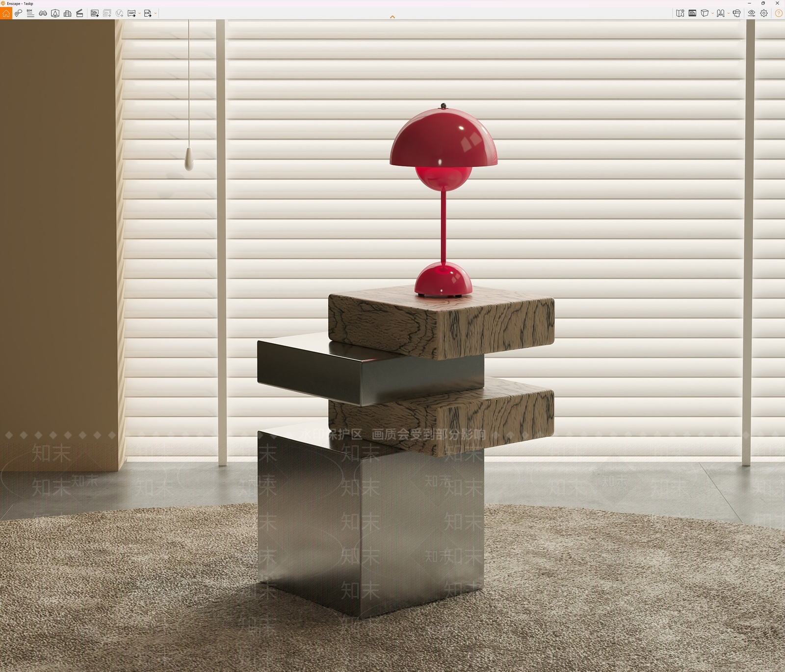Screen dimensions: 785x672
Task: Expand the 360 panorama export options
Action: click(x=139, y=13)
